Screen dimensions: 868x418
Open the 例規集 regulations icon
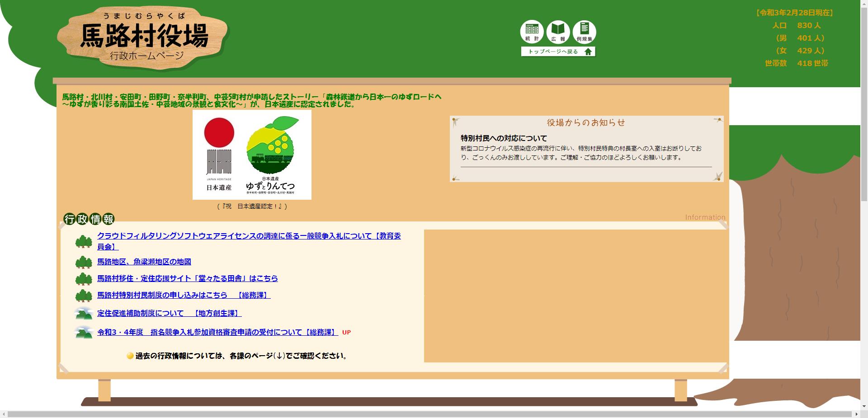pyautogui.click(x=584, y=32)
